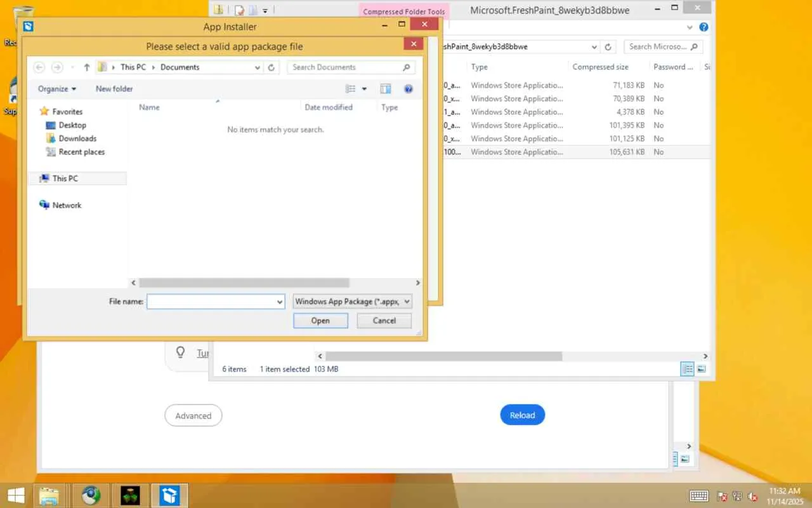The height and width of the screenshot is (508, 812).
Task: Click the file dialog horizontal scrollbar
Action: (244, 283)
